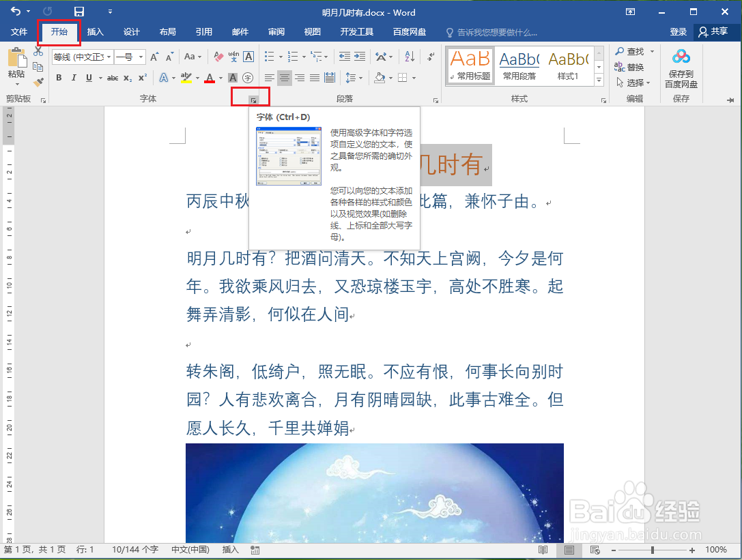The width and height of the screenshot is (742, 560).
Task: Apply subscript formatting
Action: pos(128,78)
